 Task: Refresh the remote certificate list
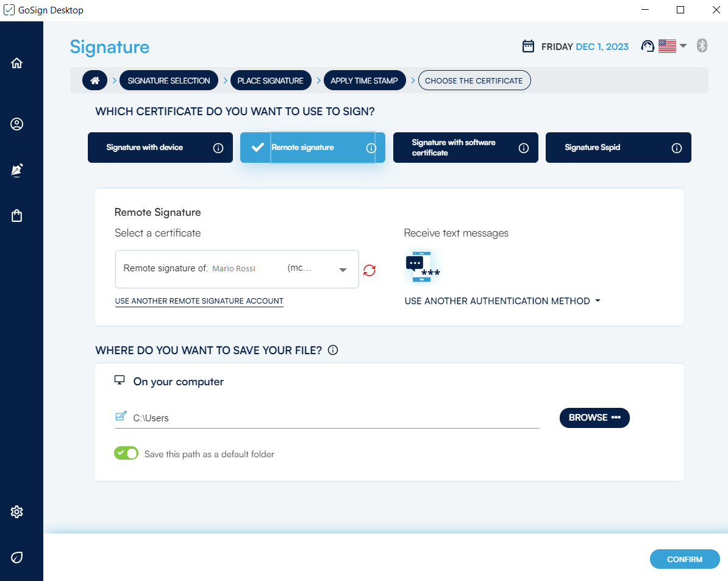tap(369, 269)
